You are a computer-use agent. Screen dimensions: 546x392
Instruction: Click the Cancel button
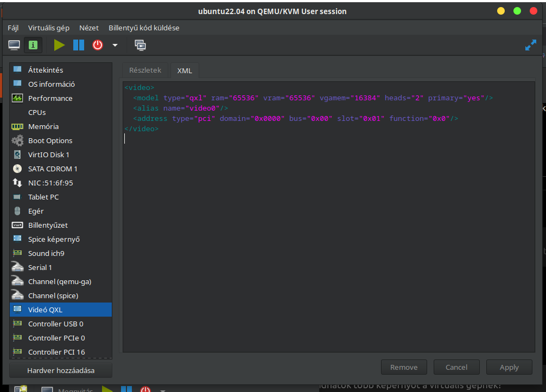pos(456,367)
